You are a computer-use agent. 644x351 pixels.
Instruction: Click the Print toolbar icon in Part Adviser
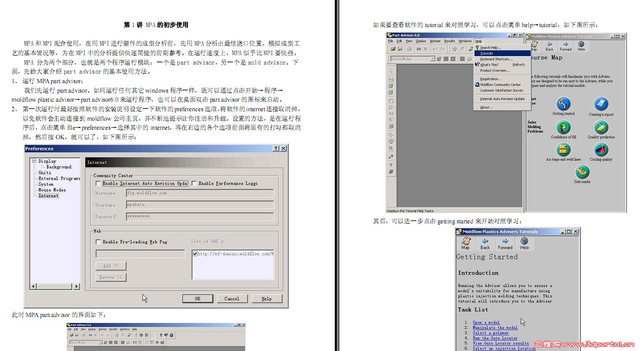(409, 49)
